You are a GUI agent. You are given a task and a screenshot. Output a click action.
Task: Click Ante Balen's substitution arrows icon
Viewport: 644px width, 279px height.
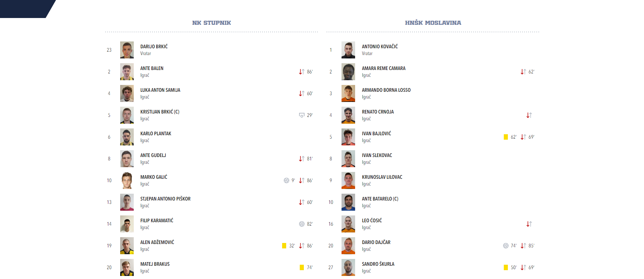tap(301, 72)
